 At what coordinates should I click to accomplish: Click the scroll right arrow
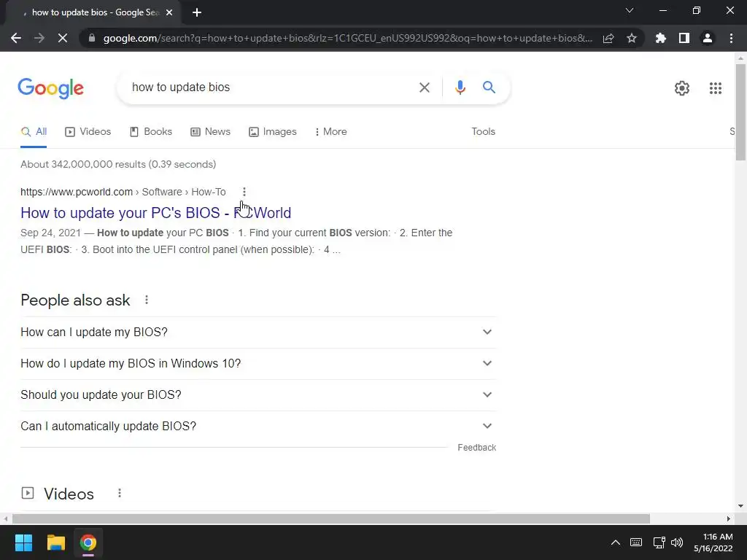tap(729, 518)
